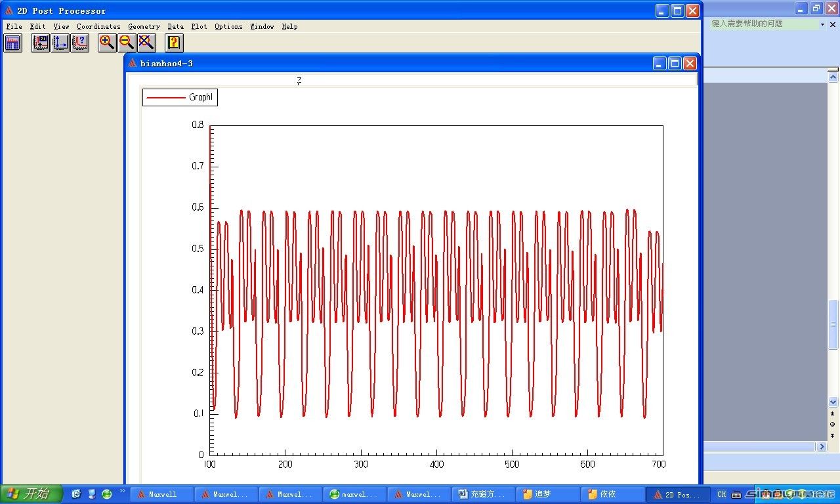Viewport: 840px width, 504px height.
Task: Open the File menu
Action: pyautogui.click(x=14, y=27)
